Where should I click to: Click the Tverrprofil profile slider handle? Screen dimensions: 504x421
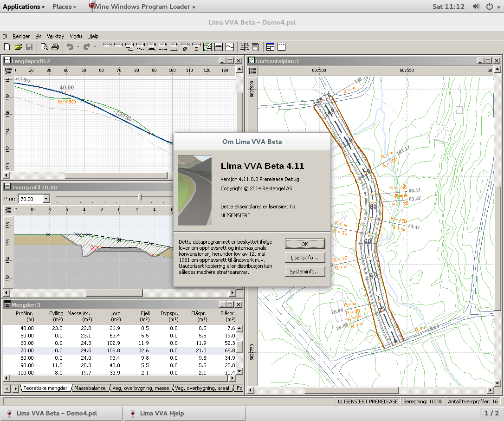click(140, 198)
